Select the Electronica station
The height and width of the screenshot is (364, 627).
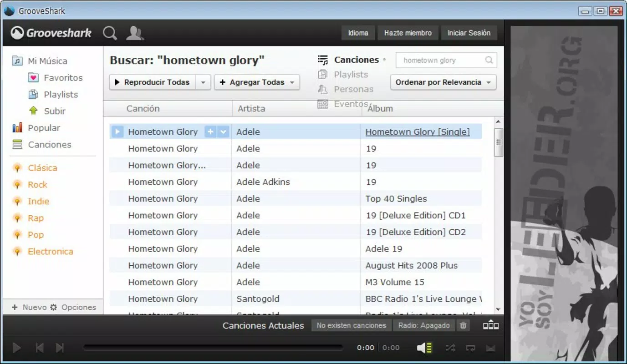click(43, 252)
